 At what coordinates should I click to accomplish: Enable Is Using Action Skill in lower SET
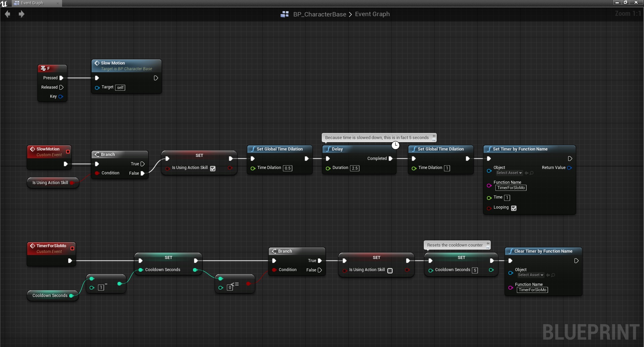(x=390, y=271)
